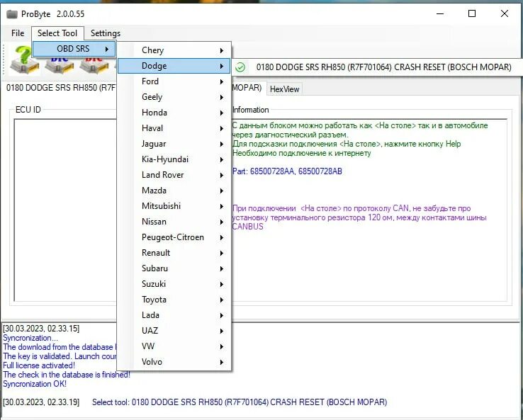Screen dimensions: 523x420
Task: Open the Nissan submenu
Action: point(174,222)
